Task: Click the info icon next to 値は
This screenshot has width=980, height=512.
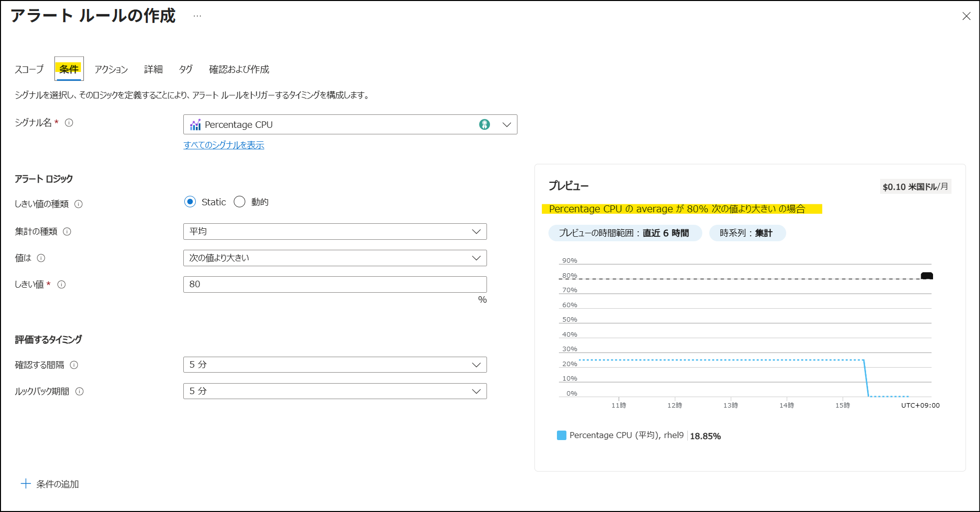Action: [41, 258]
